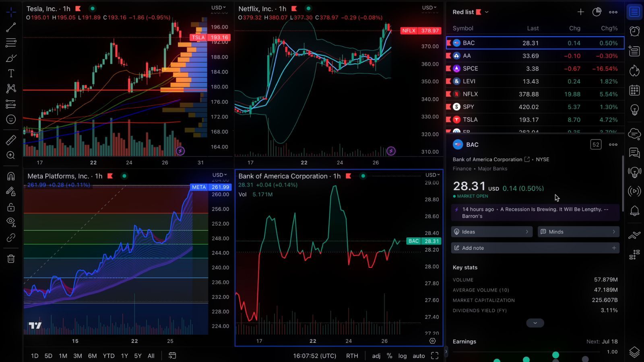Screen dimensions: 644x362
Task: Select the All time range
Action: tap(151, 356)
